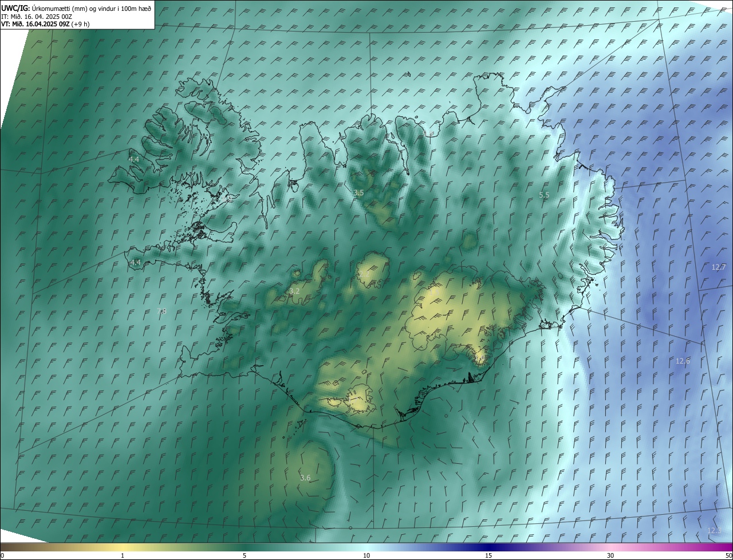This screenshot has height=560, width=733.
Task: Click the 12.6 value label on the map
Action: coord(683,361)
